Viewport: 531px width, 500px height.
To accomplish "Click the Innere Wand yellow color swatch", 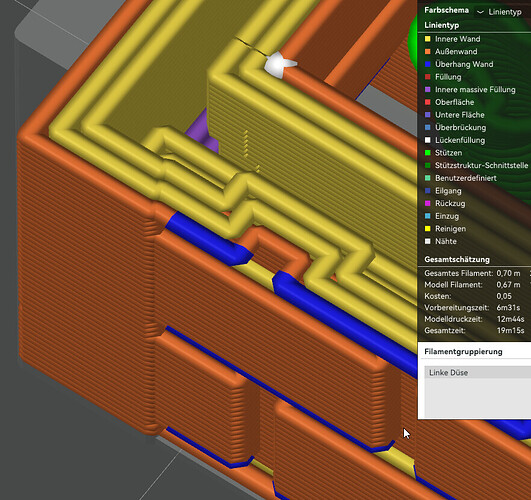I will (427, 39).
